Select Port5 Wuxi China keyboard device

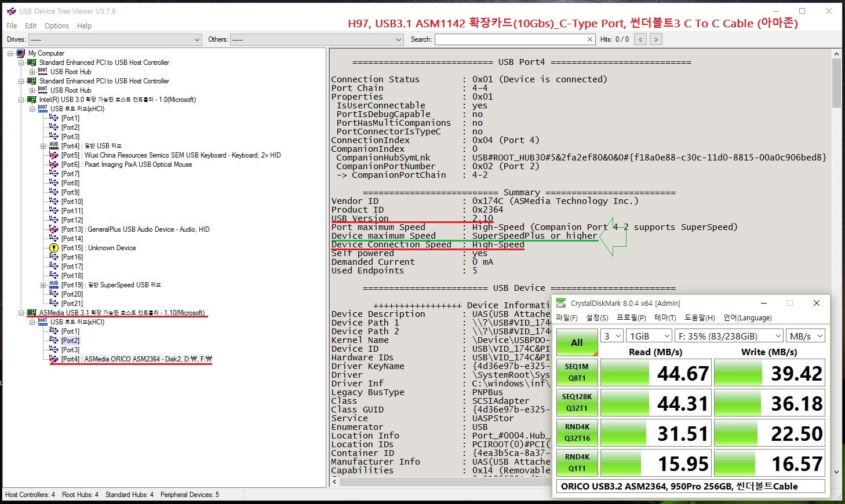coord(171,155)
